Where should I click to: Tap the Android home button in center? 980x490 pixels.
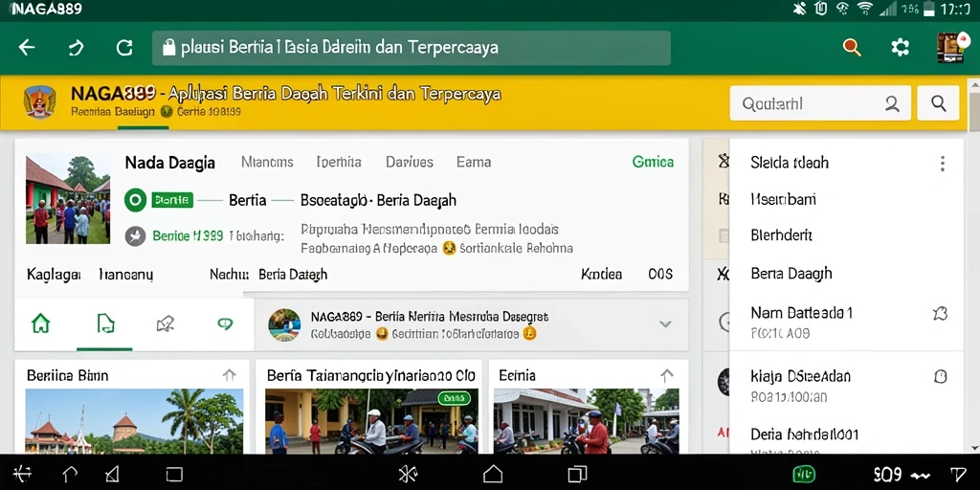pyautogui.click(x=493, y=474)
